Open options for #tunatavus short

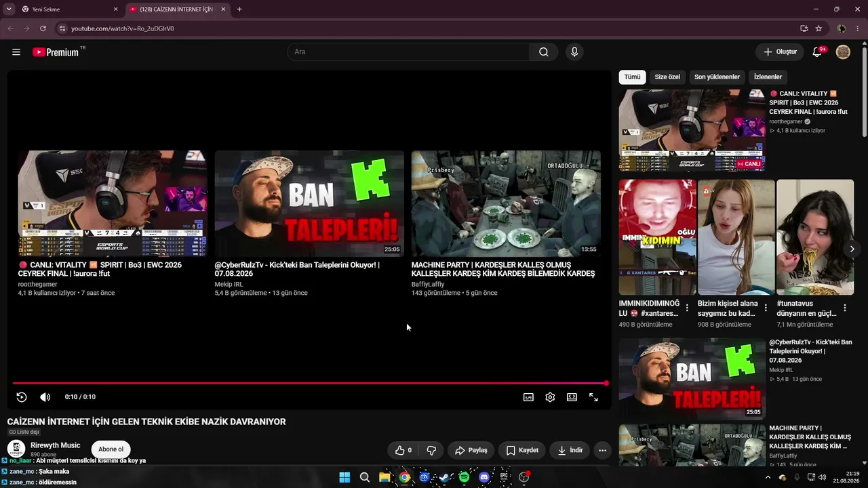(844, 308)
